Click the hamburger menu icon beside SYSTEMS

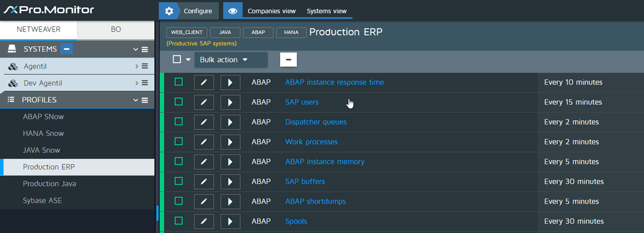pos(145,49)
